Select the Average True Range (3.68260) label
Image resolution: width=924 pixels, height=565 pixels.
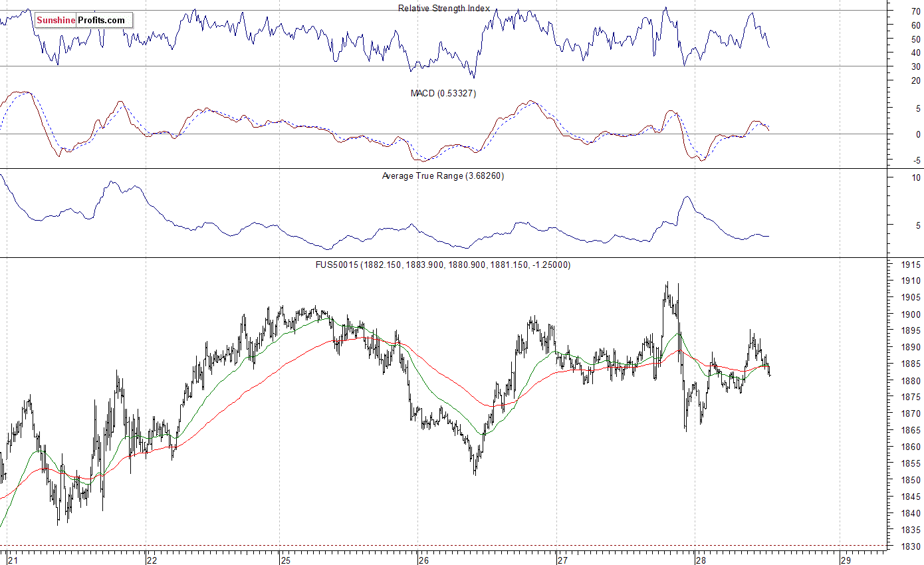point(443,176)
